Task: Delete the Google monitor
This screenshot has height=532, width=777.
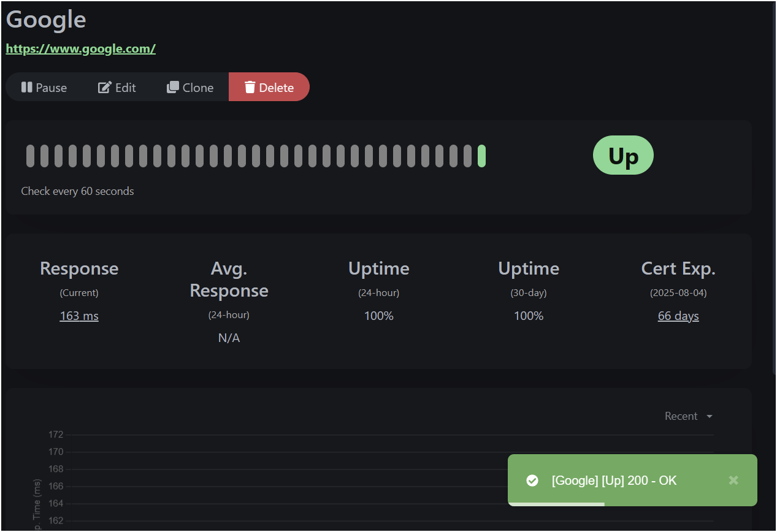Action: (269, 87)
